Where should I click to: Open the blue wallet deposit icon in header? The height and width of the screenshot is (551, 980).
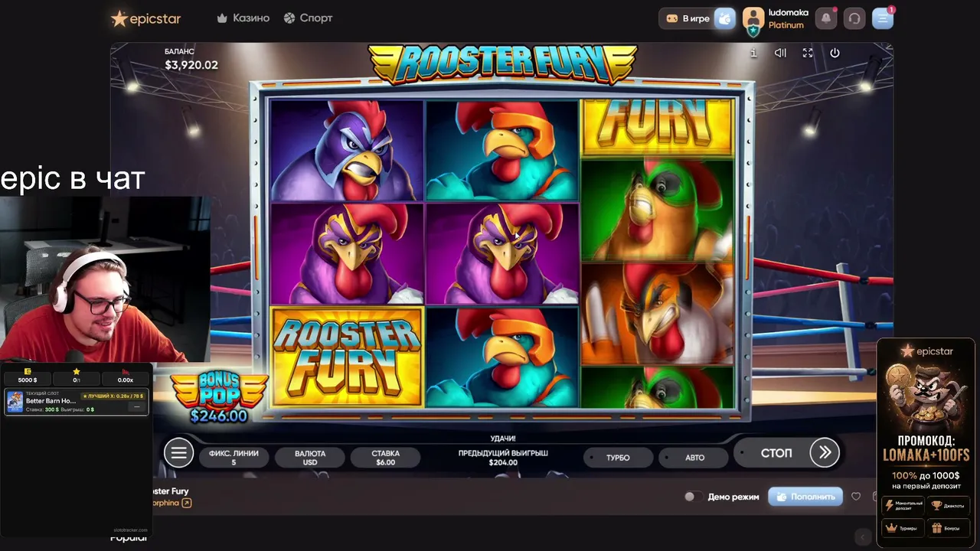pos(724,18)
